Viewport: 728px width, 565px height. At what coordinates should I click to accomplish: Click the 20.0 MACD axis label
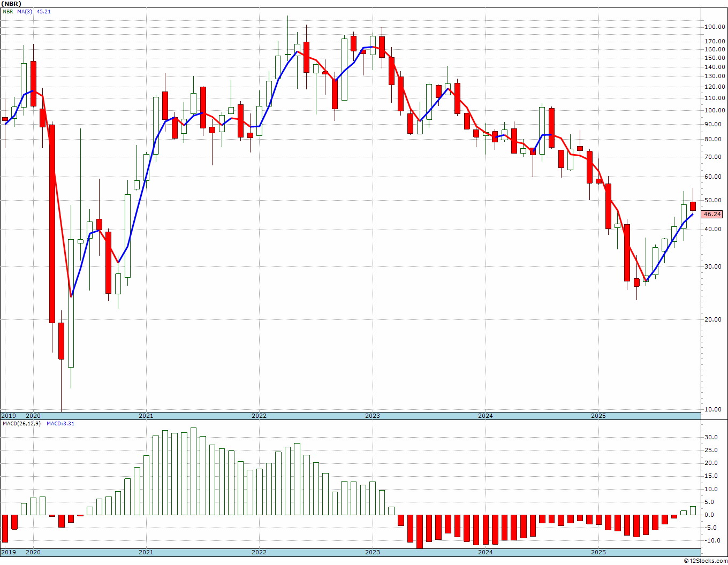point(711,463)
